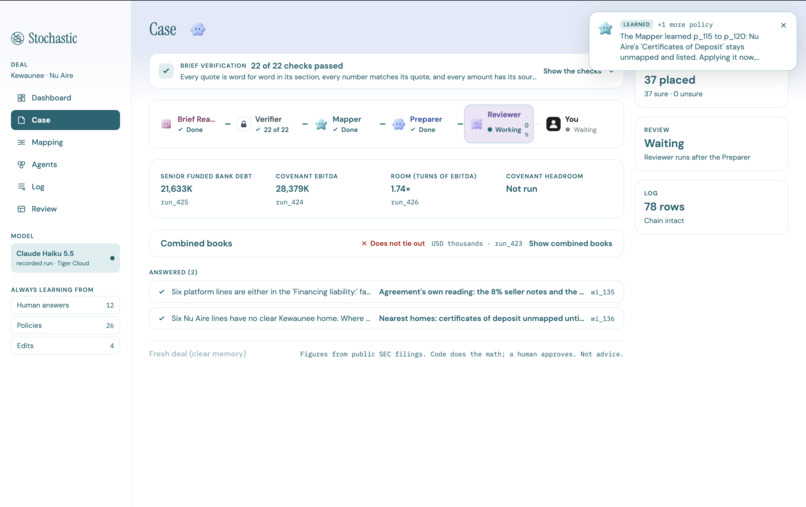Click run_426 under Room turns of EBITDA
Viewport: 806px width, 507px height.
405,203
